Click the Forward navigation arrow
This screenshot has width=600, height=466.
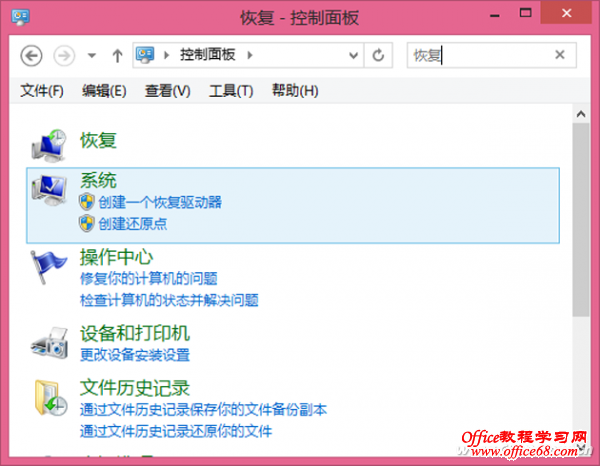tap(64, 56)
